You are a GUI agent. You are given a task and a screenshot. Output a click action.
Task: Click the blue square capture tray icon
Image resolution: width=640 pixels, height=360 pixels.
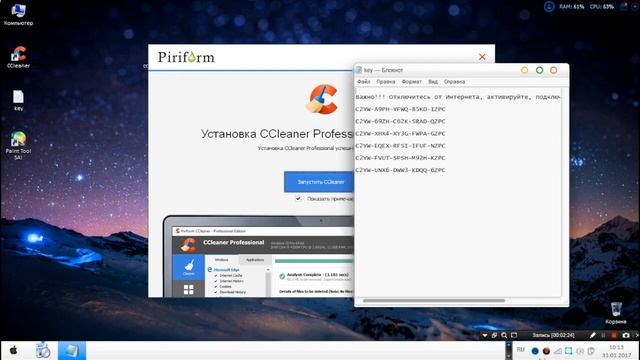click(x=569, y=351)
